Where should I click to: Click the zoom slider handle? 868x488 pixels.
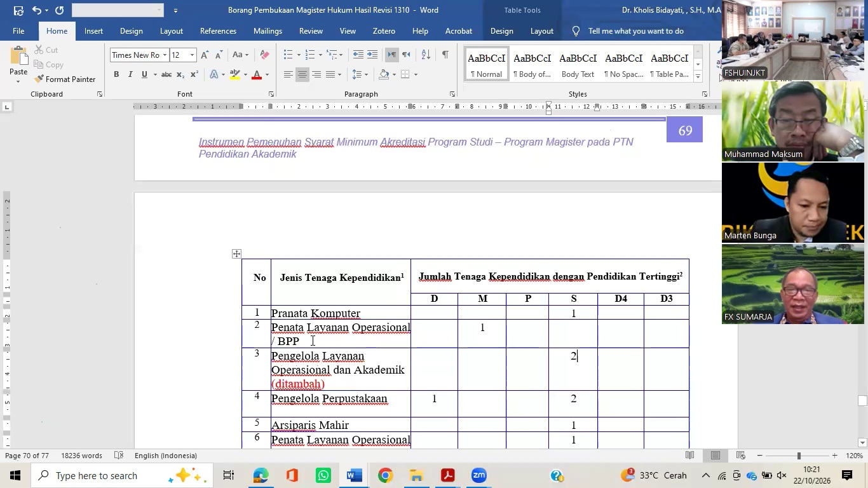799,456
